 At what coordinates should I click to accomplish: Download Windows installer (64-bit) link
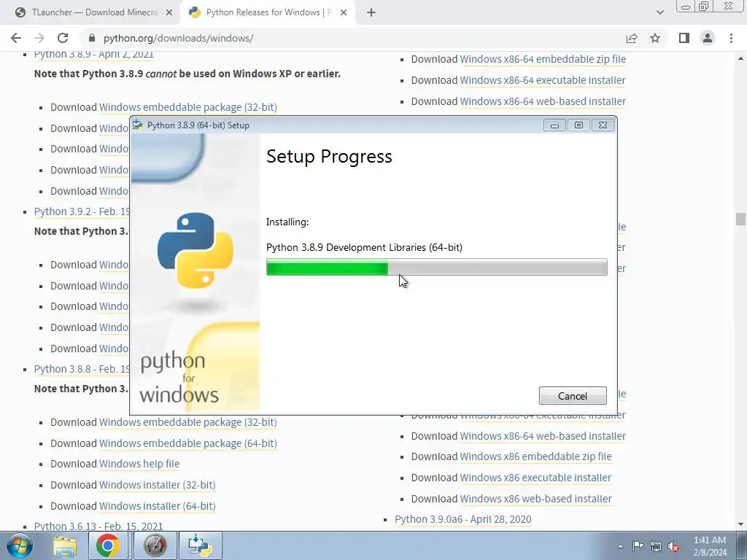pos(158,506)
